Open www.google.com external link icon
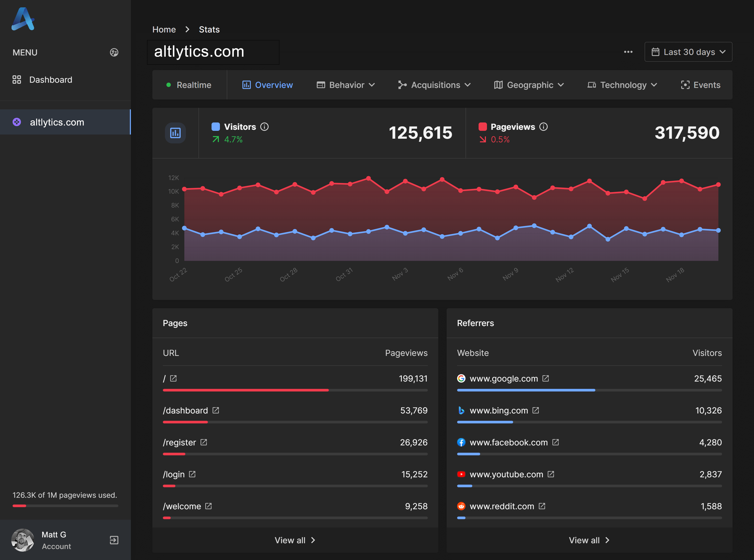Viewport: 754px width, 560px height. click(545, 378)
